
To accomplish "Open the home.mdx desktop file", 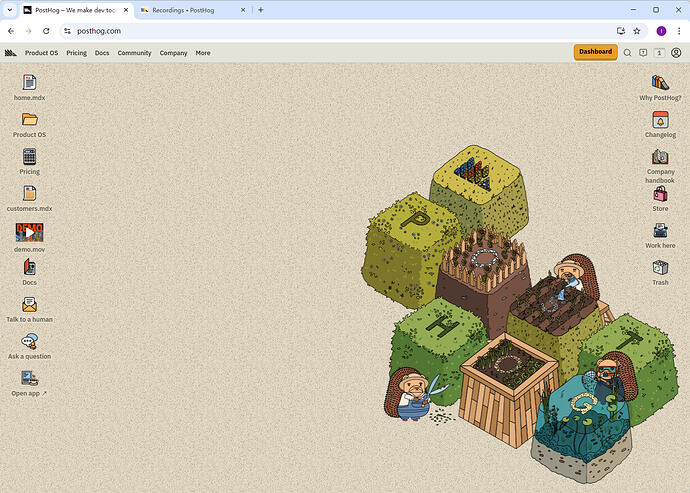I will point(29,83).
